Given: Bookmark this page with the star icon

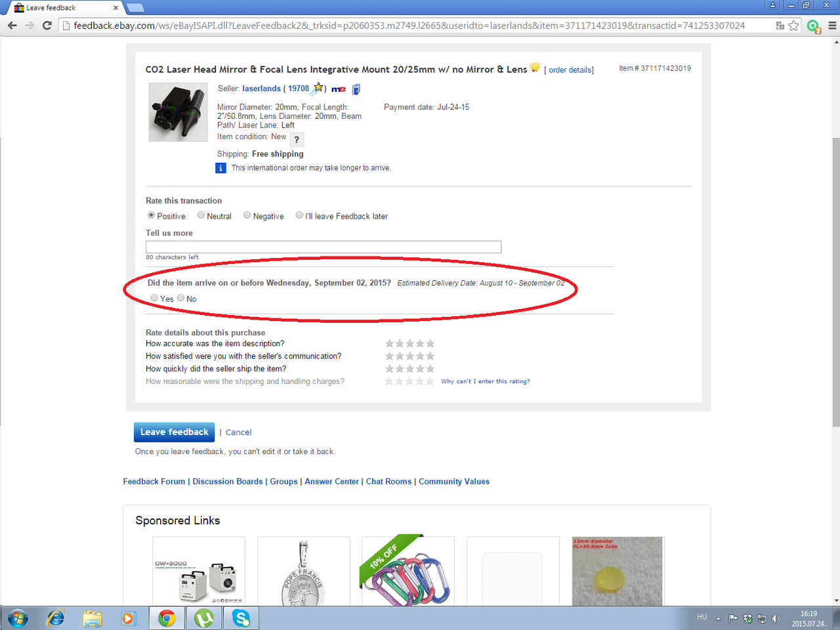Looking at the screenshot, I should 793,26.
